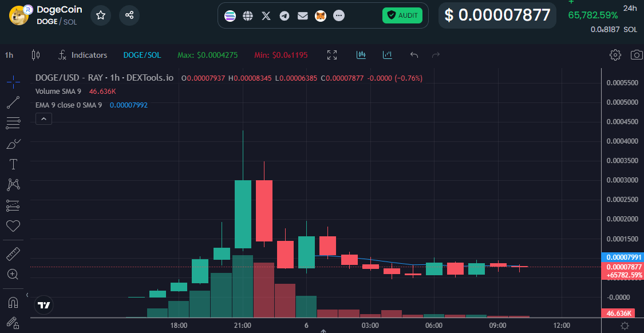Click the 21:00 time axis label
The image size is (644, 333).
[242, 326]
